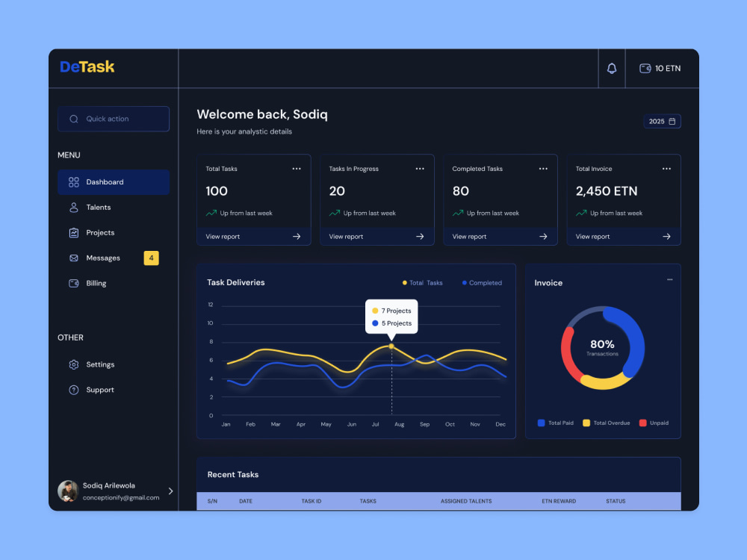The height and width of the screenshot is (560, 747).
Task: Click the Sodiq Arilewola profile avatar
Action: coord(68,491)
